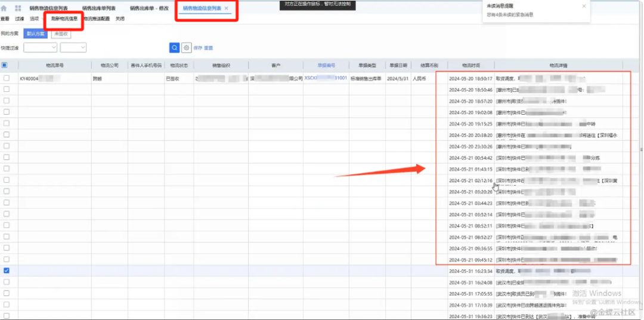
Task: Click the blue search magnifier button
Action: point(174,48)
